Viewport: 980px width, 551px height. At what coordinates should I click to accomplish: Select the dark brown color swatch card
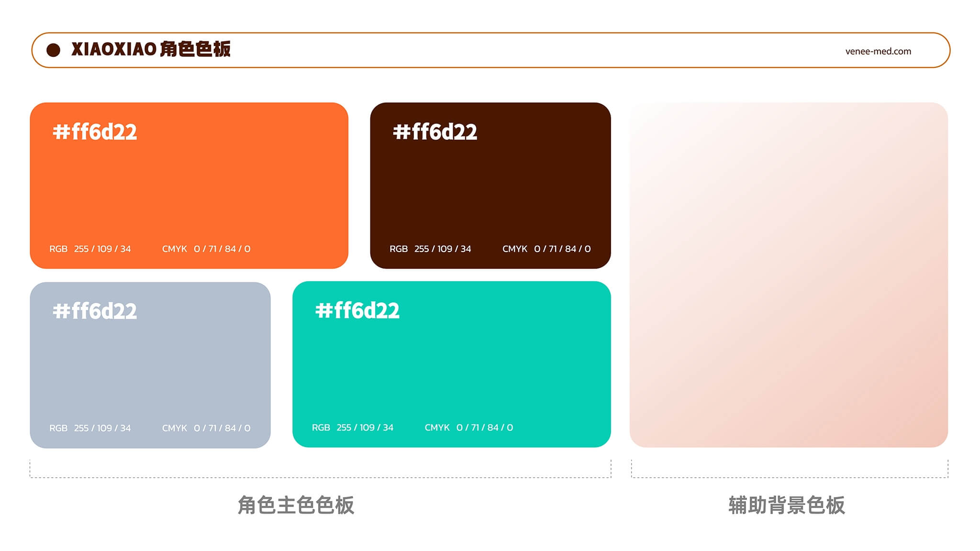tap(490, 186)
